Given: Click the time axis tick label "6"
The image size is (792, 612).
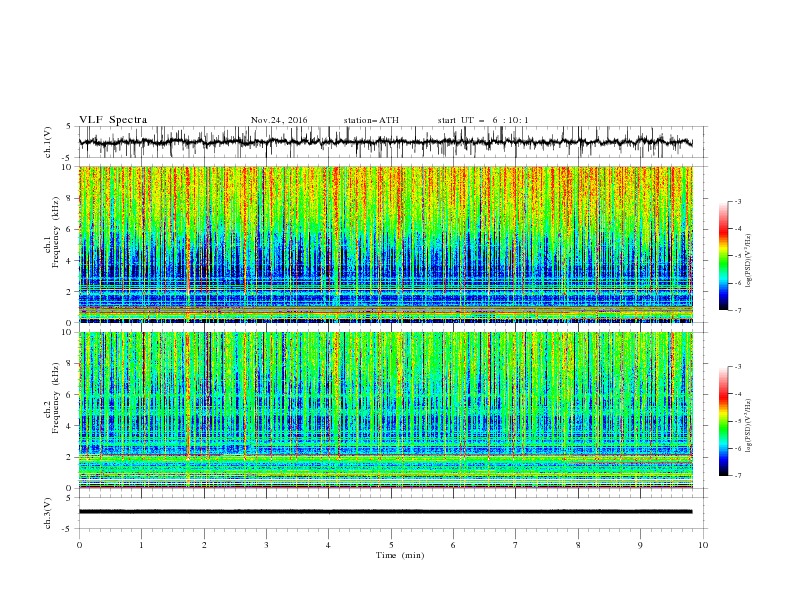Looking at the screenshot, I should pyautogui.click(x=454, y=545).
